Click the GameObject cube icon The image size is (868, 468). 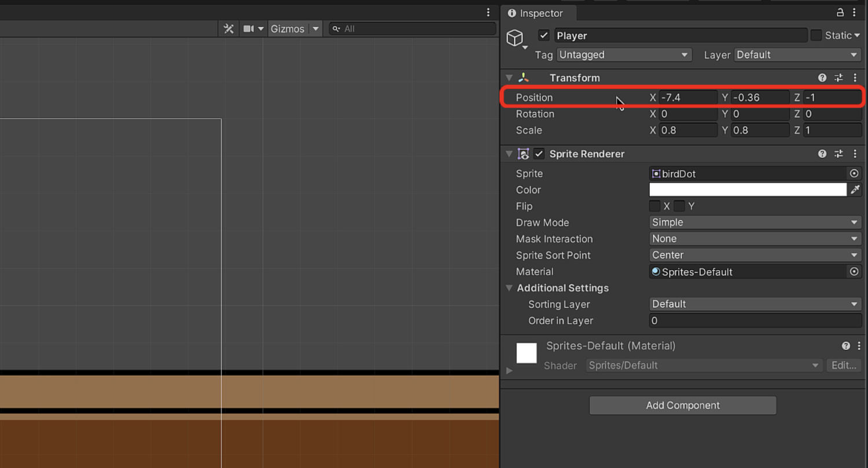pyautogui.click(x=514, y=38)
